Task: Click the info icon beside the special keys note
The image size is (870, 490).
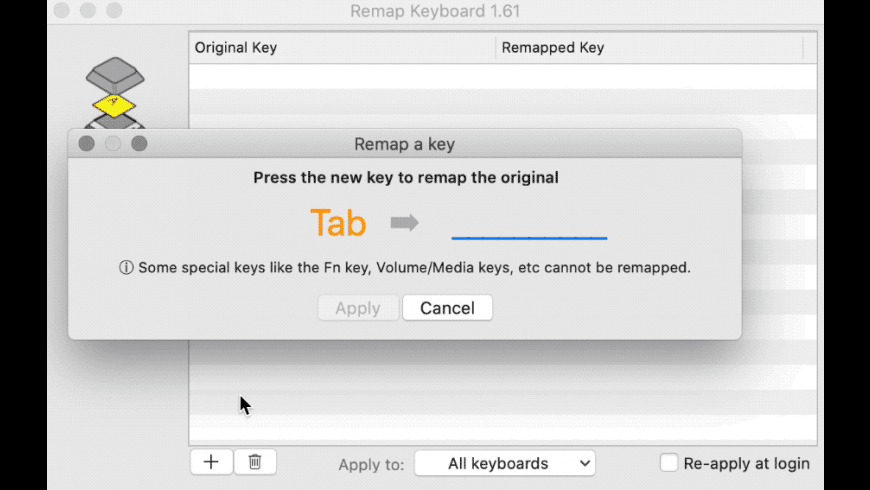Action: 126,267
